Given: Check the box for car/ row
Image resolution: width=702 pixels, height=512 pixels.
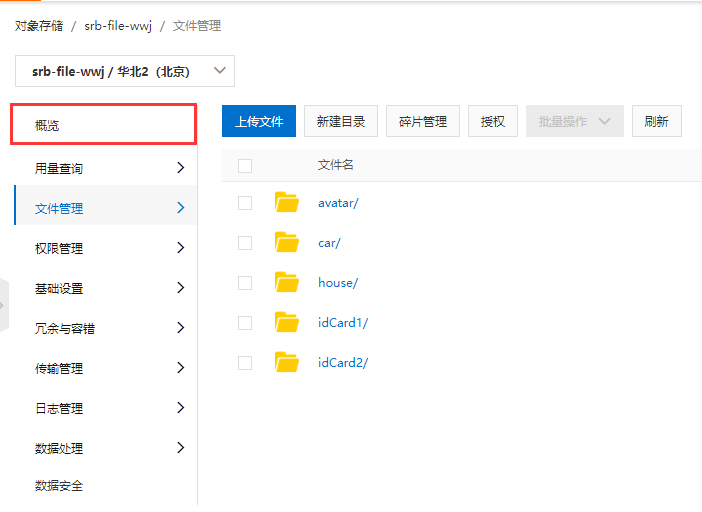Looking at the screenshot, I should coord(245,243).
